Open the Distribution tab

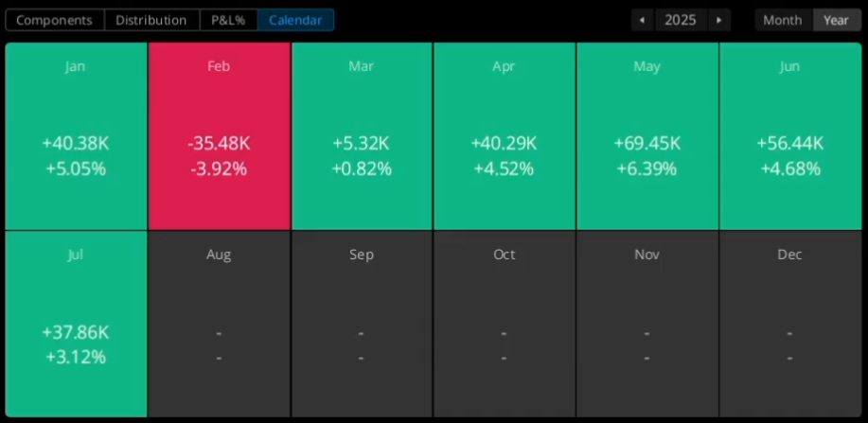coord(151,20)
